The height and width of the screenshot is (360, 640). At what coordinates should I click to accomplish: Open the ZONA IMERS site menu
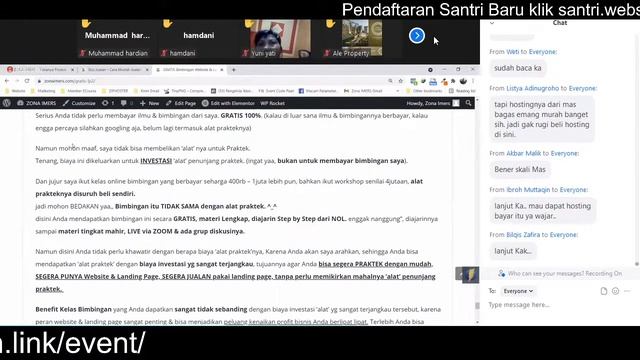[x=36, y=103]
